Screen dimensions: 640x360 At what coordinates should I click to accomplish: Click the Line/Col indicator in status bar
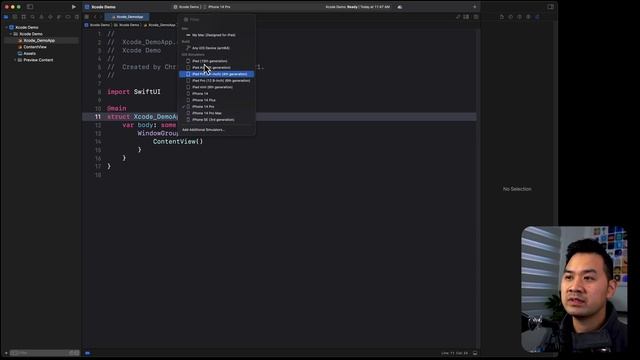tap(454, 353)
